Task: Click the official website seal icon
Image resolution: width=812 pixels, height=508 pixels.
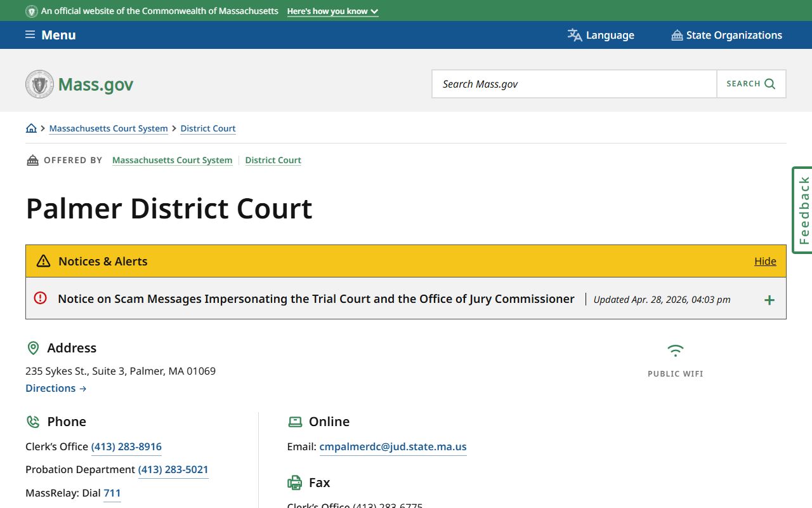Action: (32, 11)
